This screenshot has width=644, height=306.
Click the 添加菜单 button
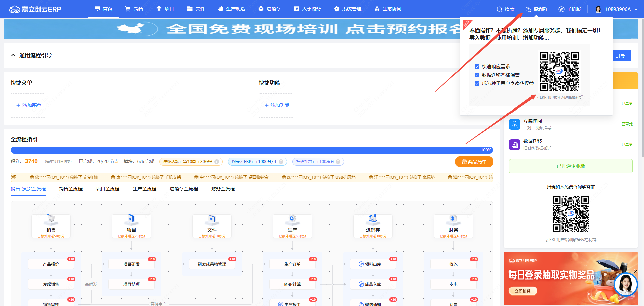pyautogui.click(x=28, y=105)
